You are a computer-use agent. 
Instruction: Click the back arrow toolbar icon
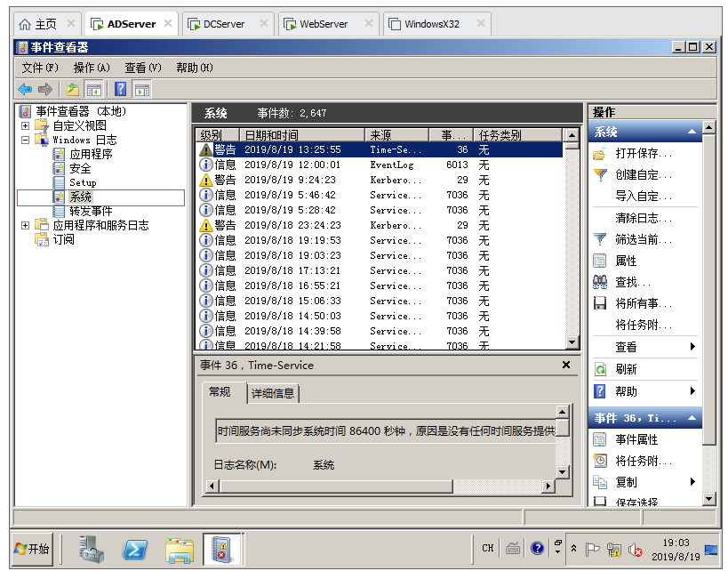[25, 89]
